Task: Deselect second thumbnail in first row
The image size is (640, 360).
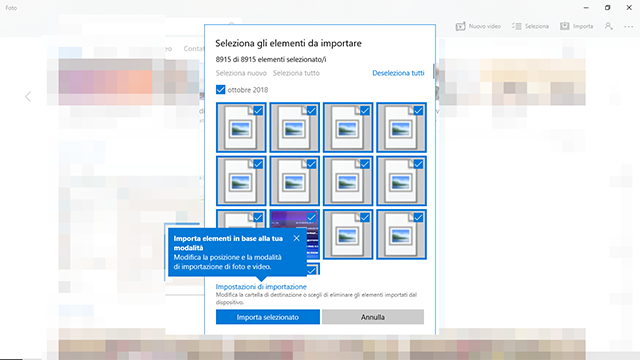Action: point(295,127)
